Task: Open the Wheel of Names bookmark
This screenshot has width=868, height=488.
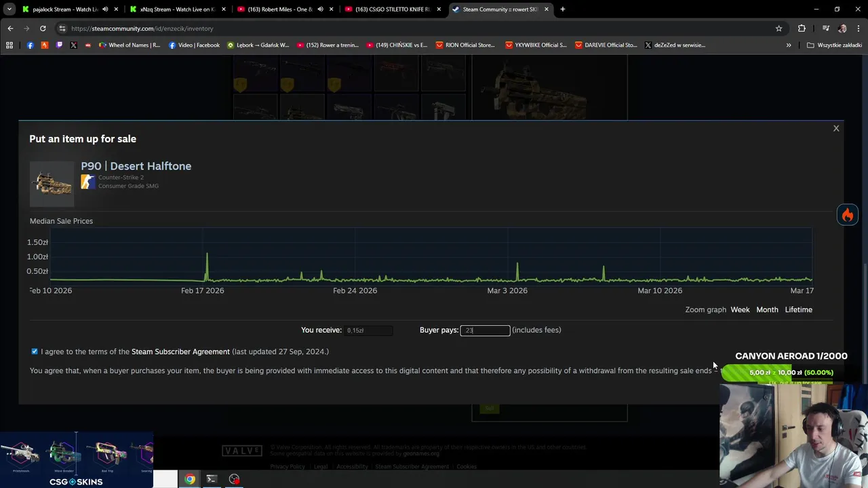Action: pyautogui.click(x=130, y=45)
